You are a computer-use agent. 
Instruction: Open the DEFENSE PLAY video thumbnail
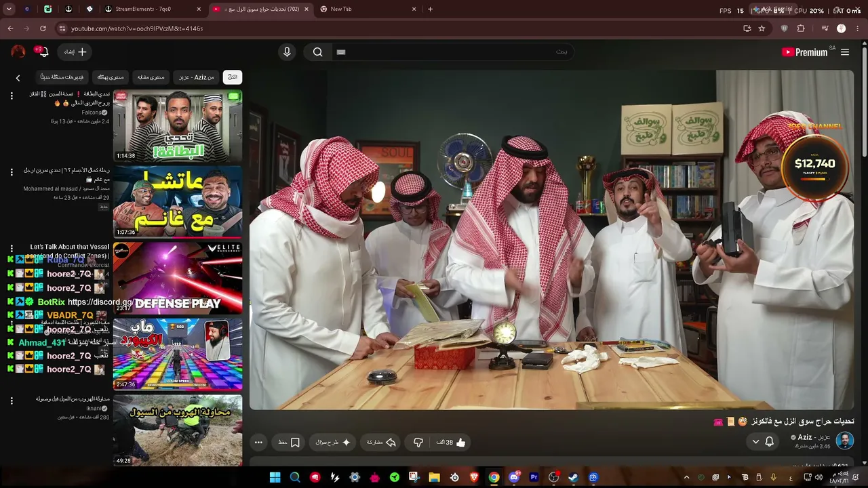(178, 279)
